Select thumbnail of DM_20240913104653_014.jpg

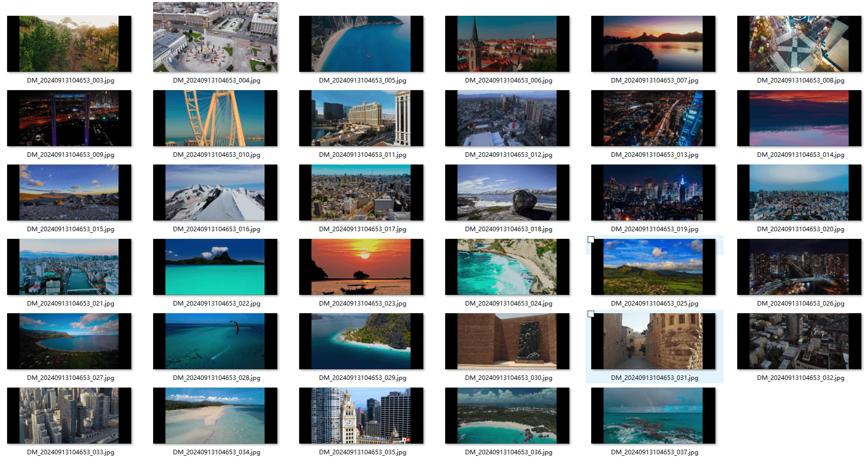[799, 118]
